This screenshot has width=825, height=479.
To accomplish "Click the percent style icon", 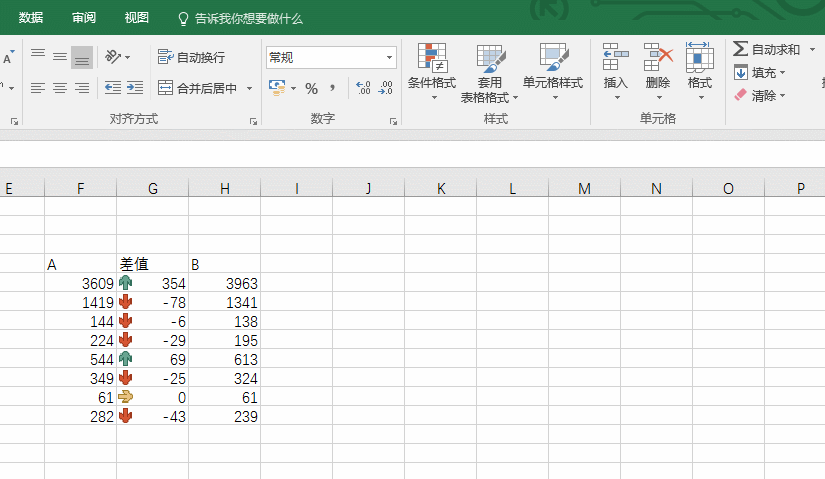I will pyautogui.click(x=312, y=89).
